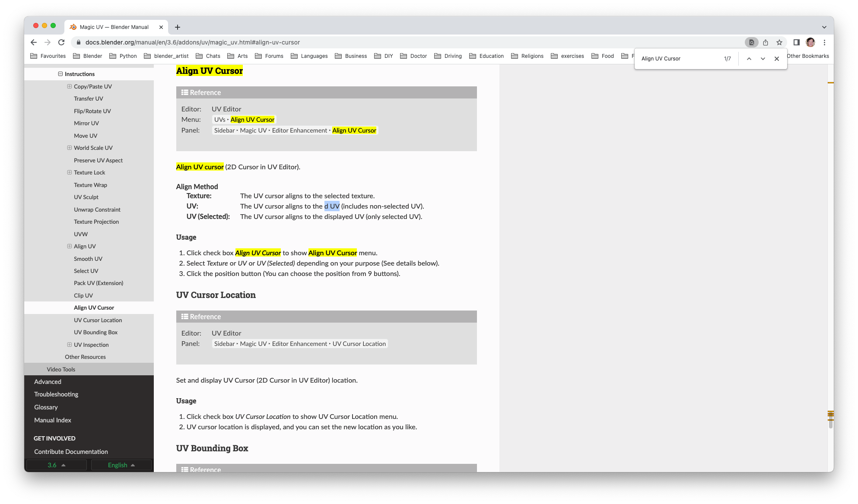Select the UV Cursor Location tree item
The image size is (858, 504).
pyautogui.click(x=98, y=320)
